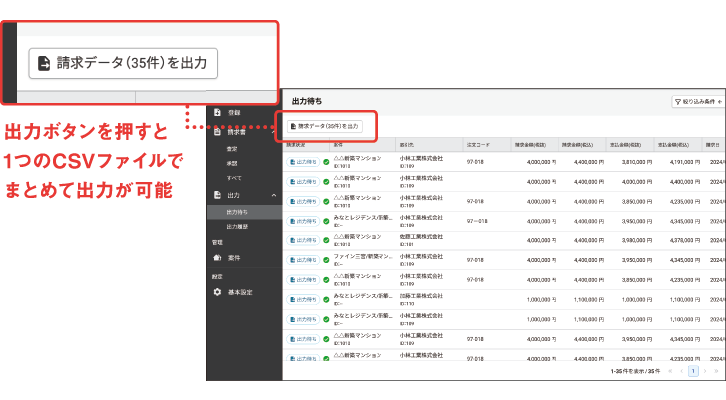Select 出力待ち in the sidebar
The width and height of the screenshot is (726, 400).
click(x=244, y=212)
